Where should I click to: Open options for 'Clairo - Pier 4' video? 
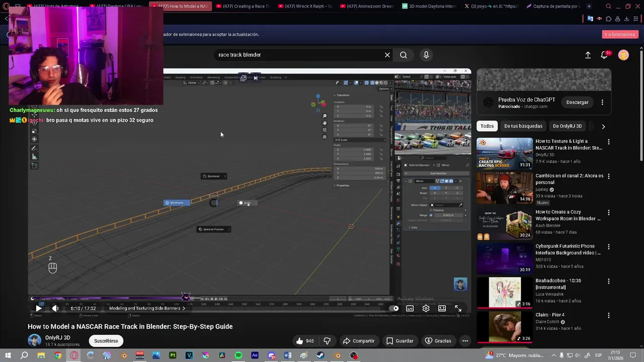(x=609, y=316)
